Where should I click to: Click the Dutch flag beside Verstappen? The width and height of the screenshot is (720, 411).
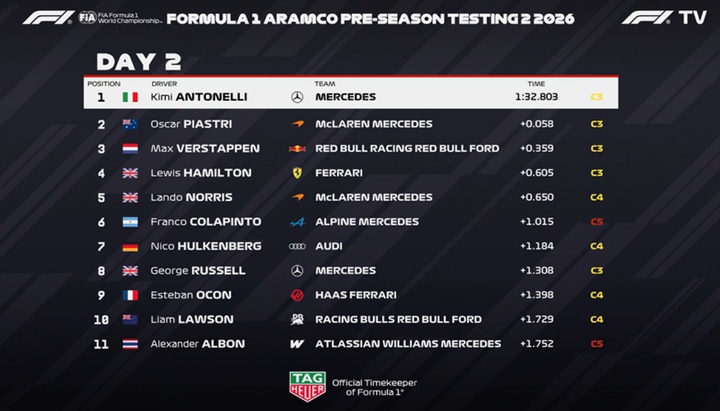pos(130,148)
